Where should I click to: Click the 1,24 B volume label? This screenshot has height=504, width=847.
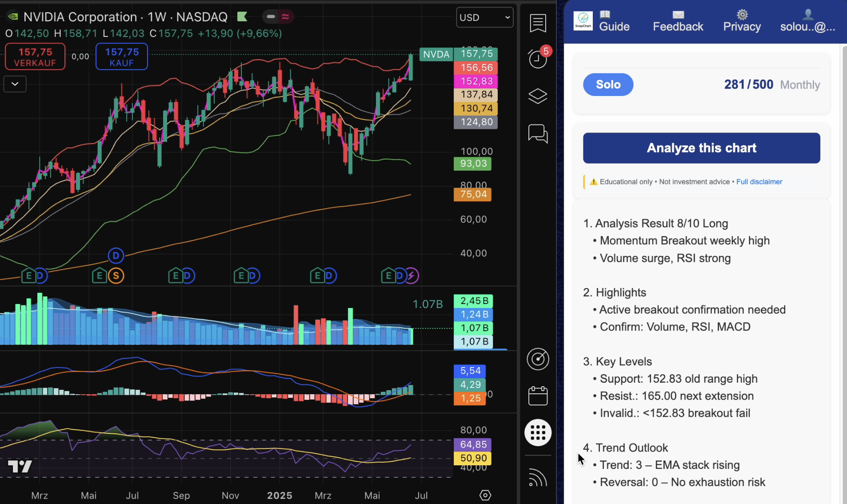tap(474, 315)
